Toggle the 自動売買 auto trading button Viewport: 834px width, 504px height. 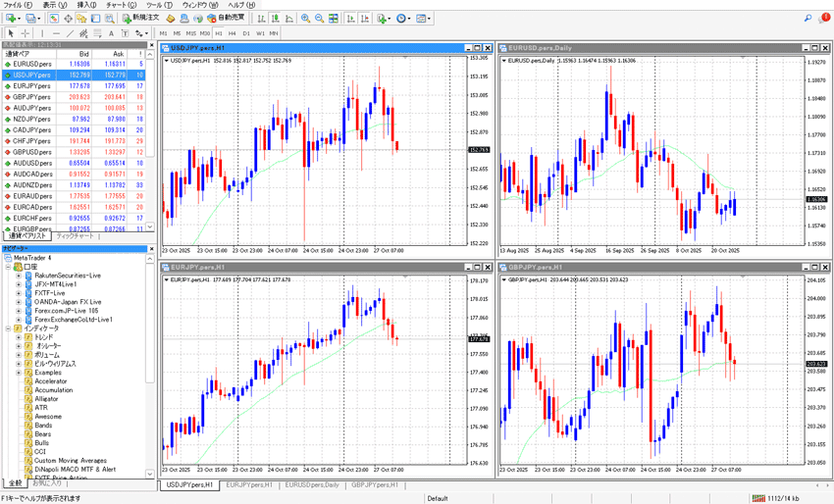[x=226, y=18]
